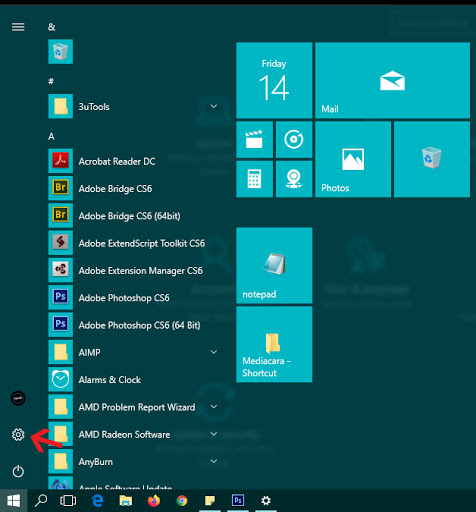The width and height of the screenshot is (476, 512).
Task: Launch Microsoft Edge from taskbar
Action: coord(97,501)
